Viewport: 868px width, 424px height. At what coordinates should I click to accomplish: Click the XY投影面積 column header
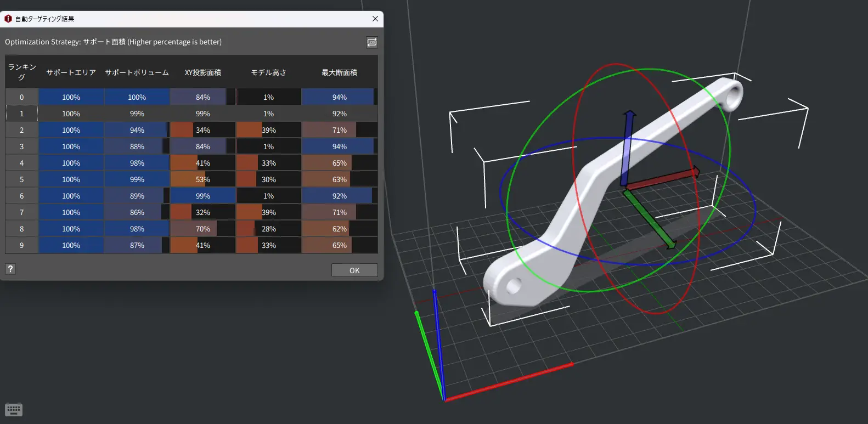202,72
